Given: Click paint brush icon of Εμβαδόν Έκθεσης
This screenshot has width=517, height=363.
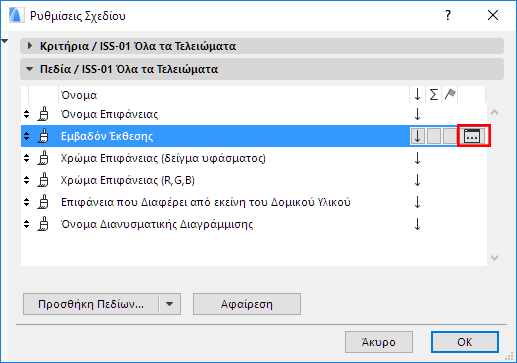Looking at the screenshot, I should coord(43,136).
